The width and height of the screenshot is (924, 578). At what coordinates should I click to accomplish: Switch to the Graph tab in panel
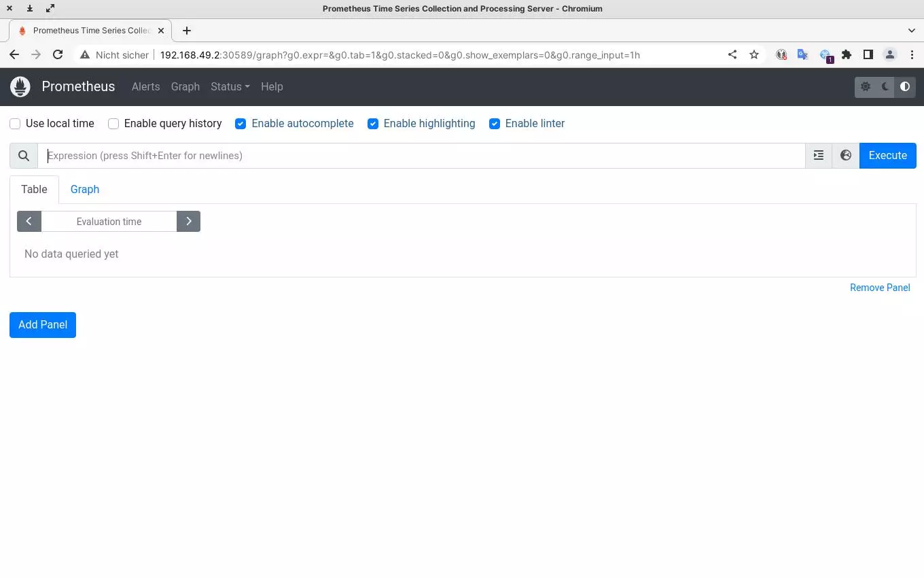(x=85, y=190)
